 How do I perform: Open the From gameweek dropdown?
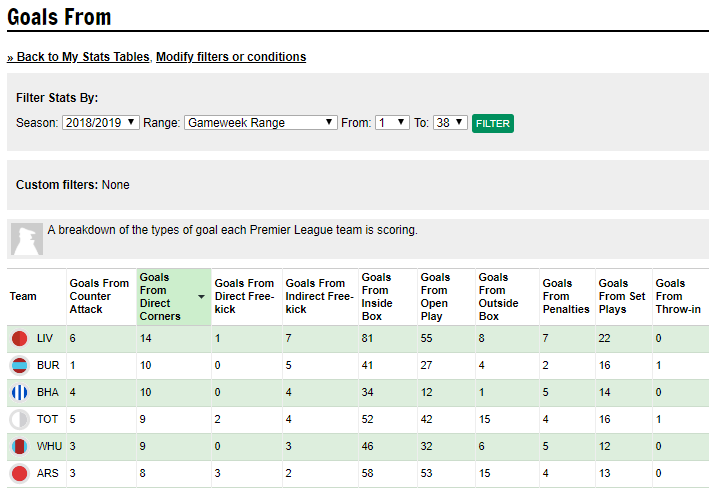[392, 123]
